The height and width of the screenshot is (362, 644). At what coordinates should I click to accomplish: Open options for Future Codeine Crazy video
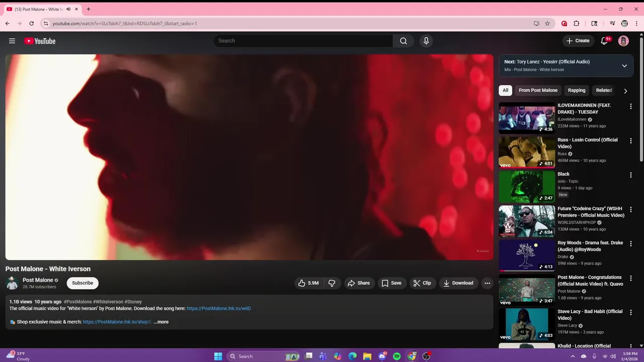[x=630, y=209]
